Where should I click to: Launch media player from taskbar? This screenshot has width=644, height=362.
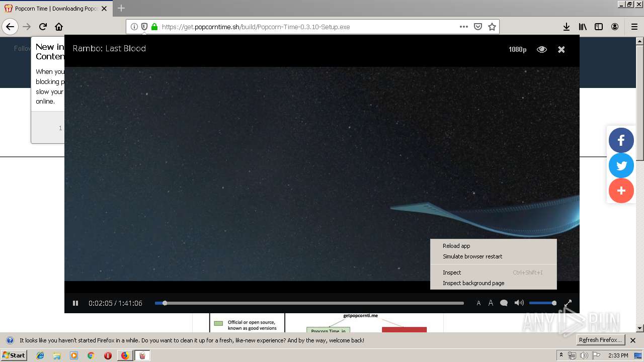pos(74,355)
